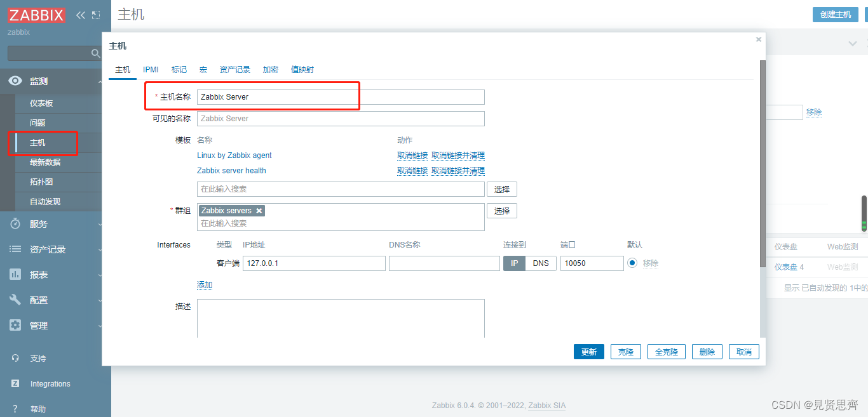Image resolution: width=868 pixels, height=417 pixels.
Task: Collapse the 监测 submenu chevron
Action: (99, 81)
